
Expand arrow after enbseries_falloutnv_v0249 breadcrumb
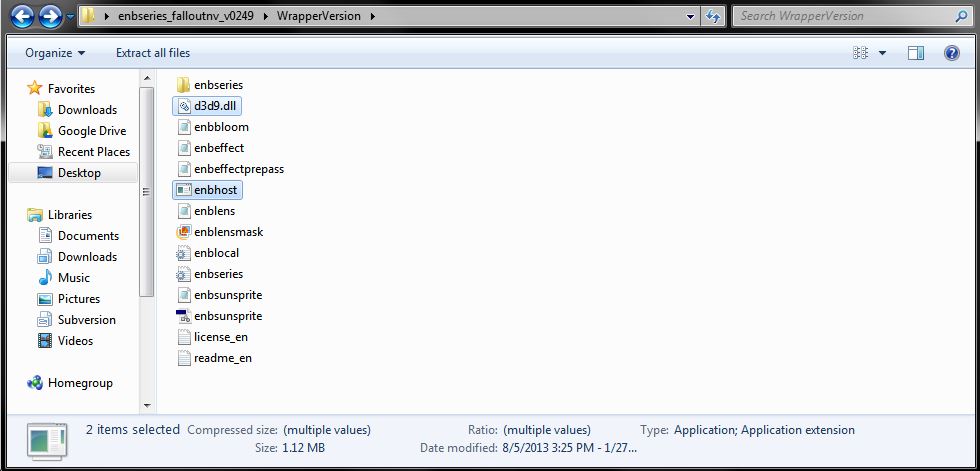[x=264, y=16]
